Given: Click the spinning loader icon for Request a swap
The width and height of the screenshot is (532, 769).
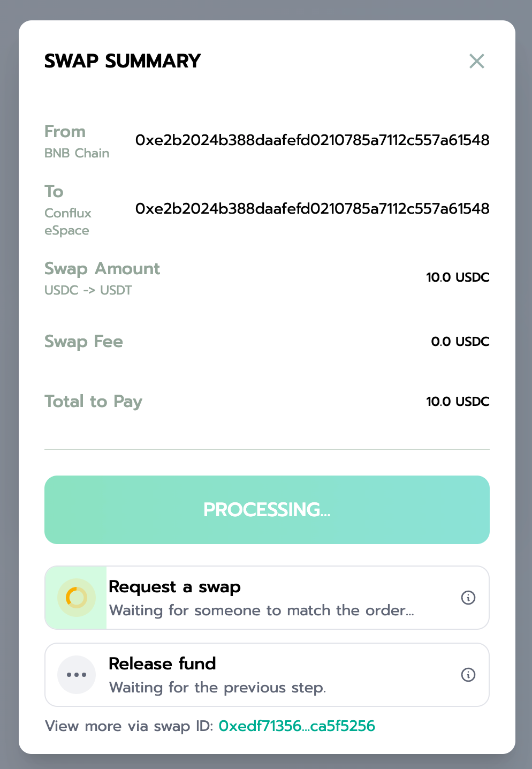Looking at the screenshot, I should click(x=77, y=598).
